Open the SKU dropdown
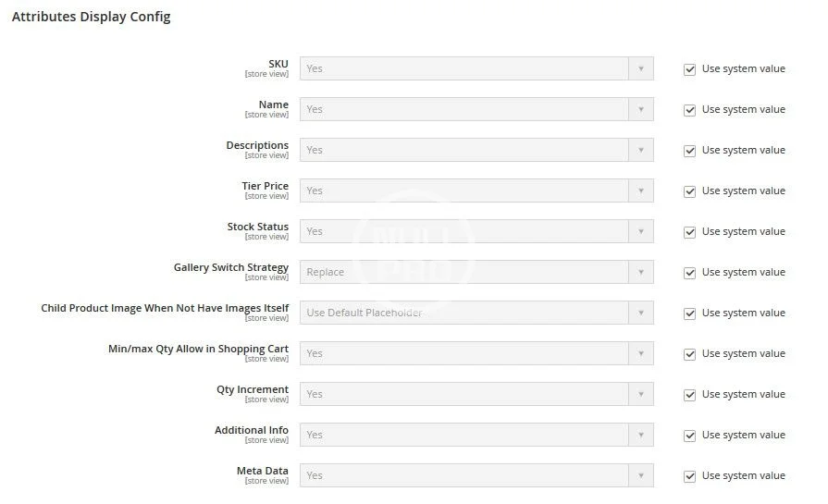This screenshot has width=828, height=504. point(476,68)
